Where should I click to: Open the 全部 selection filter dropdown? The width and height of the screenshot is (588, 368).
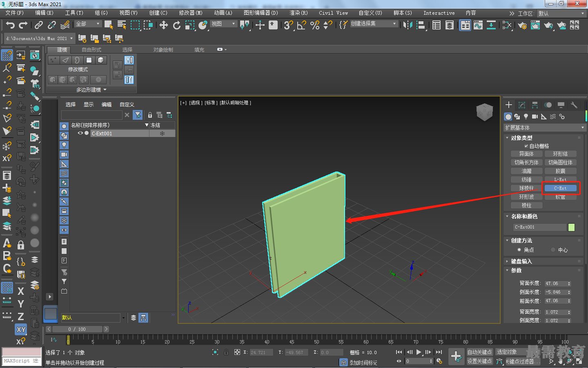[x=88, y=24]
